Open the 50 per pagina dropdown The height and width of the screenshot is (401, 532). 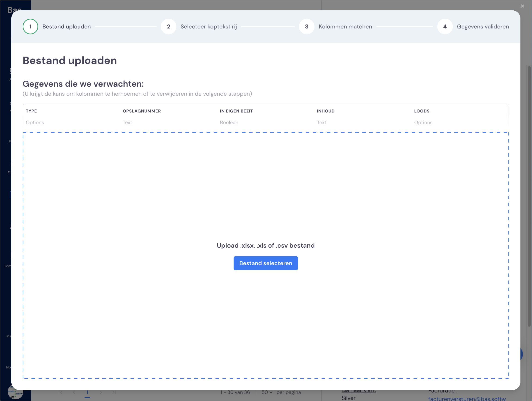267,392
